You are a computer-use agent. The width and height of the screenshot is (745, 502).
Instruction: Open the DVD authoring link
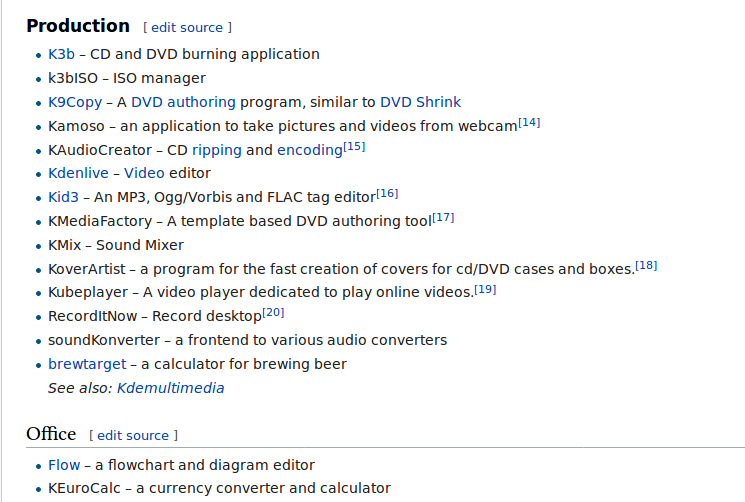183,102
